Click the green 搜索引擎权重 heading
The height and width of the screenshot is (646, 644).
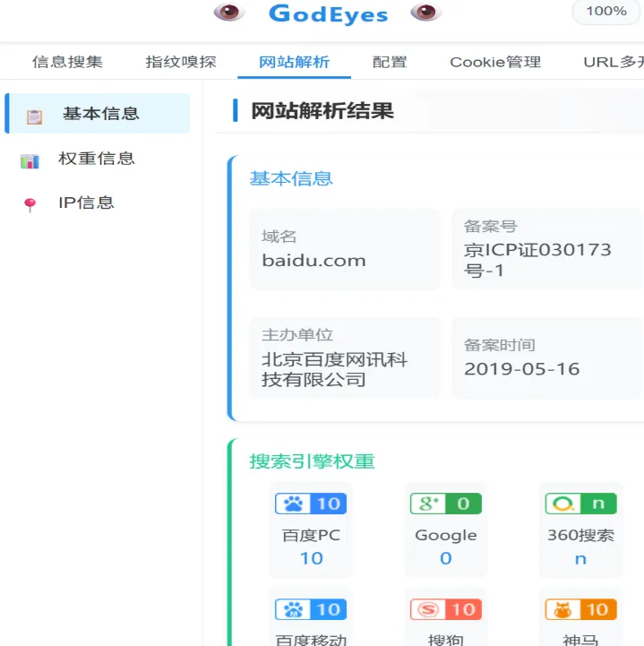pyautogui.click(x=312, y=461)
